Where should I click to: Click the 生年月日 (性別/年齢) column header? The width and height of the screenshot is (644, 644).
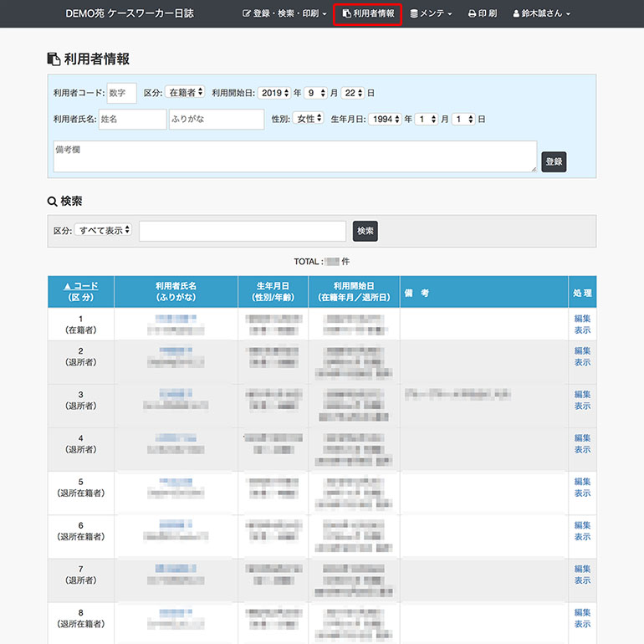[273, 292]
